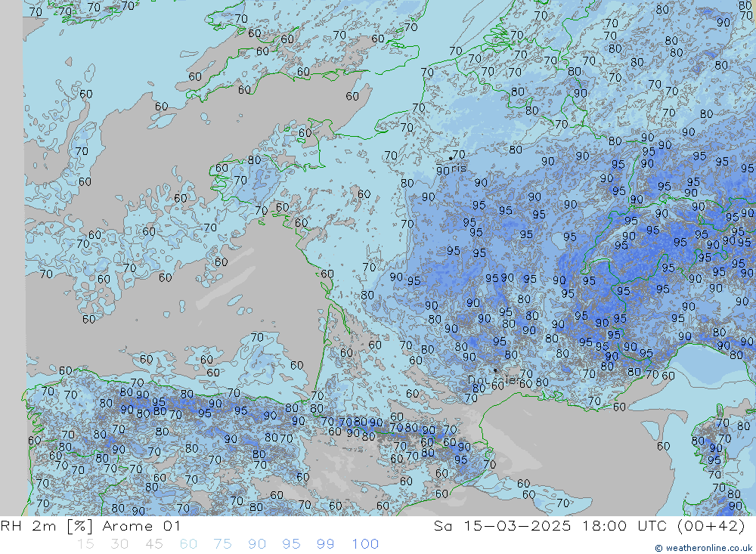Image resolution: width=756 pixels, height=554 pixels.
Task: Pick the 100 value in the legend
Action: (x=365, y=544)
